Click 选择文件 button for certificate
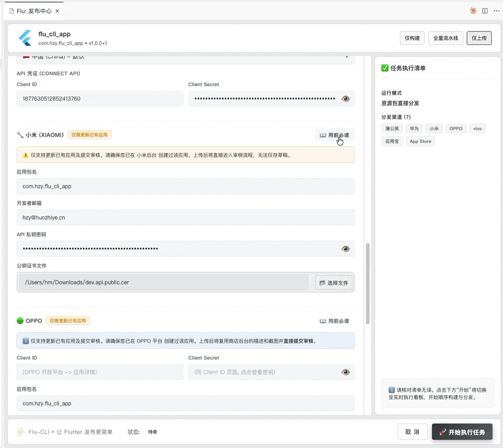The image size is (503, 448). [x=334, y=283]
